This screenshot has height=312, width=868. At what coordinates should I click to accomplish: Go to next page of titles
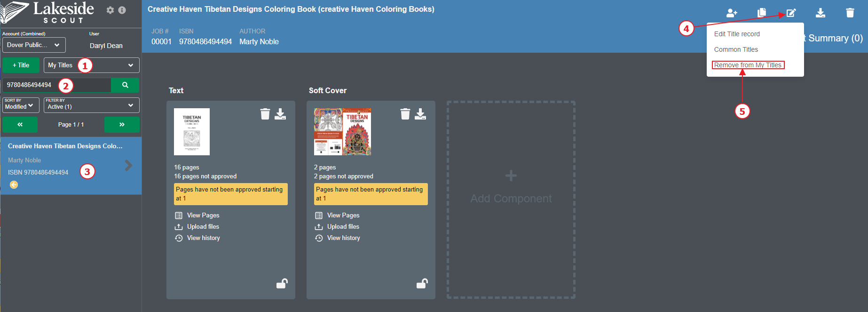tap(122, 125)
